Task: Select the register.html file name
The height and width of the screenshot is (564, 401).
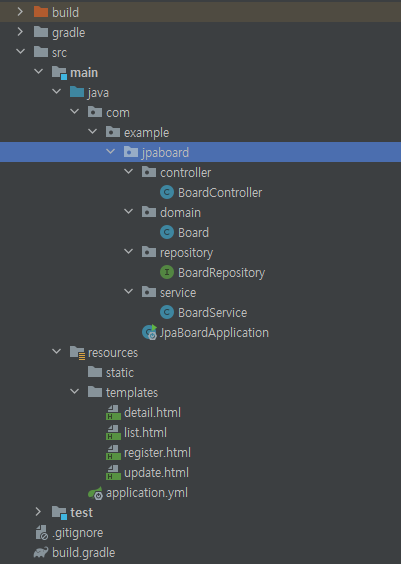Action: point(157,453)
